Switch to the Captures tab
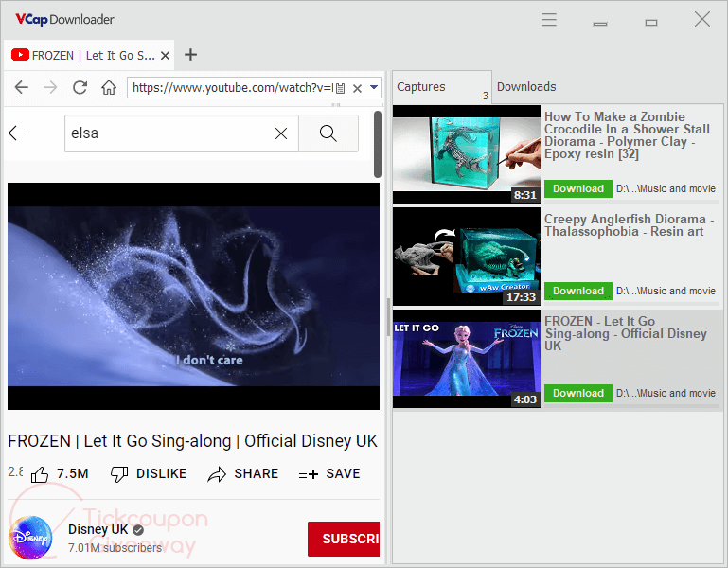 pyautogui.click(x=441, y=87)
